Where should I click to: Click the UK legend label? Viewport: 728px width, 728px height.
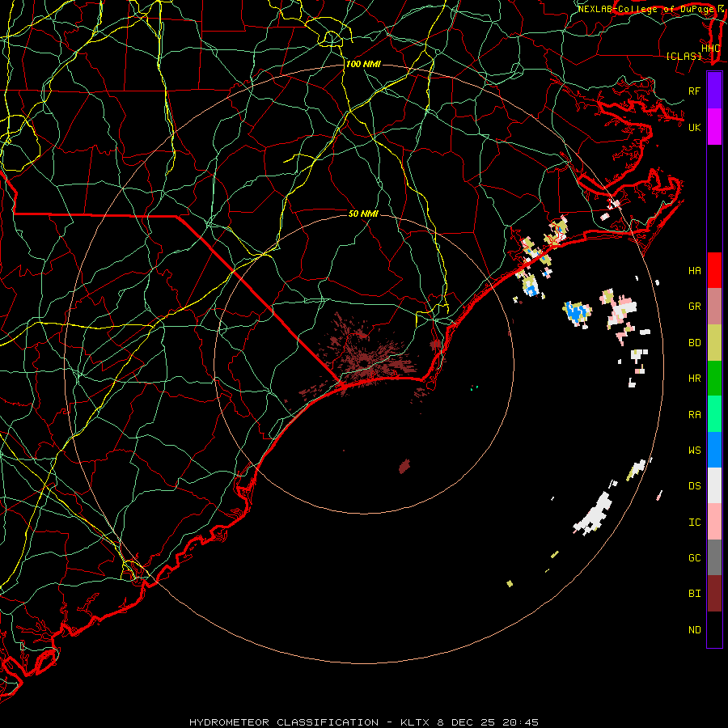coord(694,127)
